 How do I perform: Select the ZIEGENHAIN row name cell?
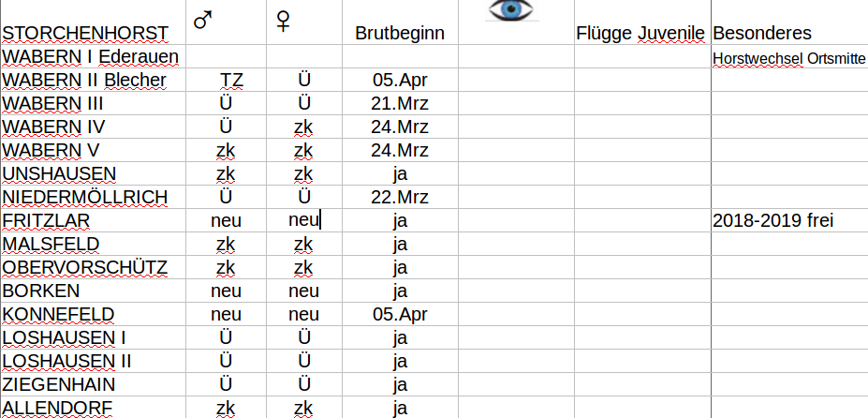tap(93, 384)
